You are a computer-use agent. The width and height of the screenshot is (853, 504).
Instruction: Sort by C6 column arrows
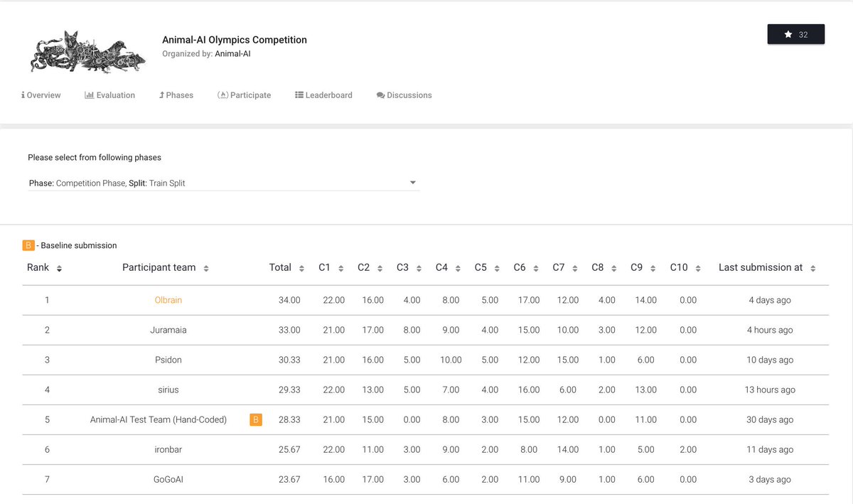click(x=536, y=269)
